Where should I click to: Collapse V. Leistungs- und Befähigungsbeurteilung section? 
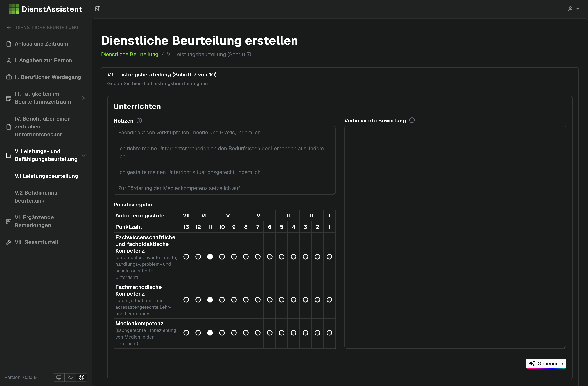(83, 155)
